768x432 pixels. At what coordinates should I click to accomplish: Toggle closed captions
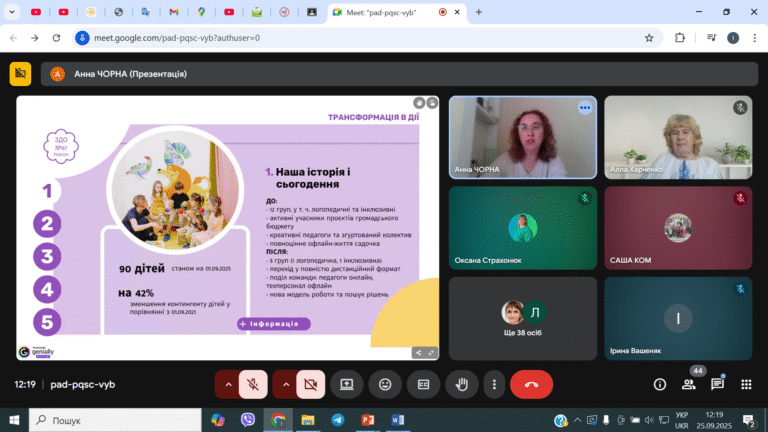(x=423, y=384)
